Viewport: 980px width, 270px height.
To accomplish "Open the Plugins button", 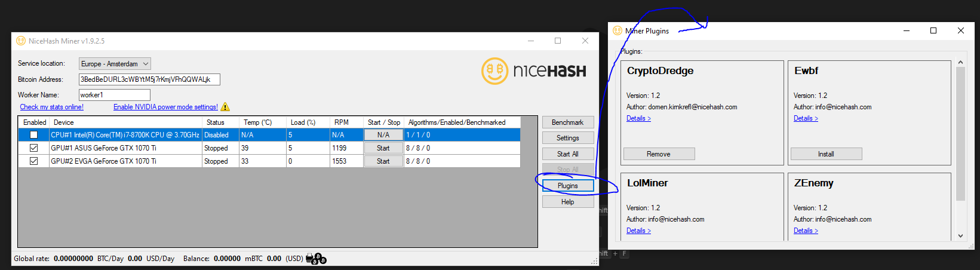I will pos(568,186).
